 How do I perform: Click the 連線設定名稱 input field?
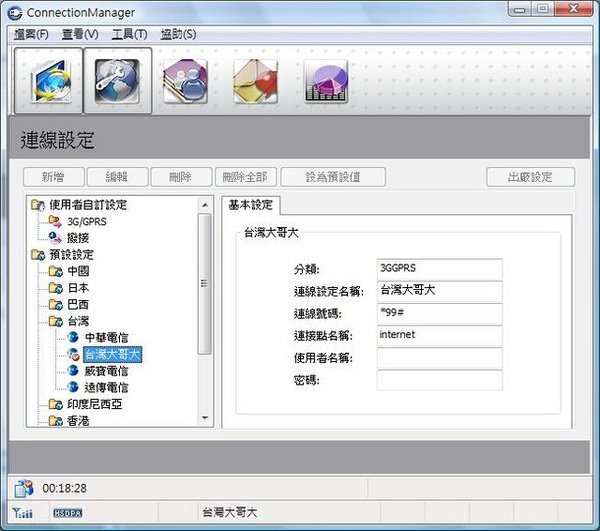(x=440, y=292)
